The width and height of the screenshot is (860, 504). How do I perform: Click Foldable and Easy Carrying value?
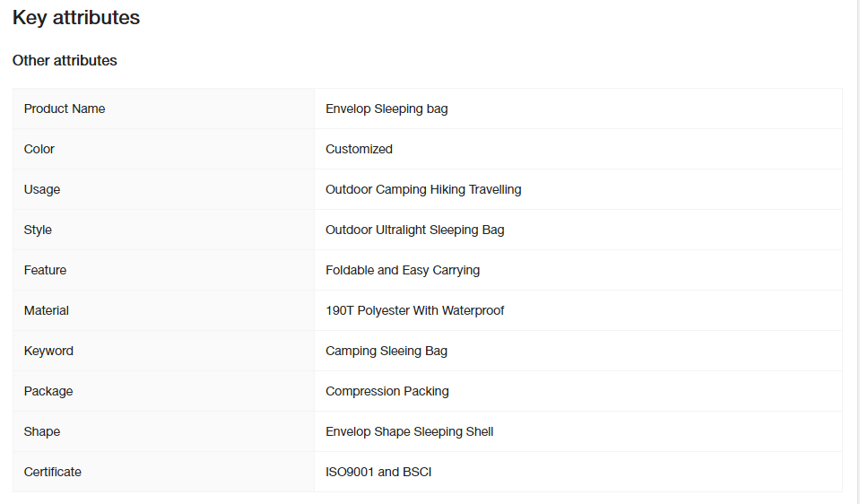pos(403,270)
